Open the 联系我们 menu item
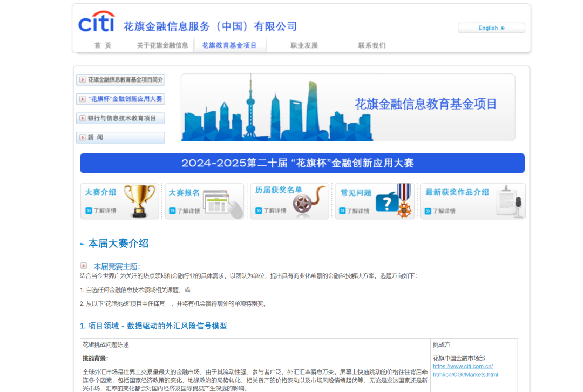583x392 pixels. click(x=372, y=45)
